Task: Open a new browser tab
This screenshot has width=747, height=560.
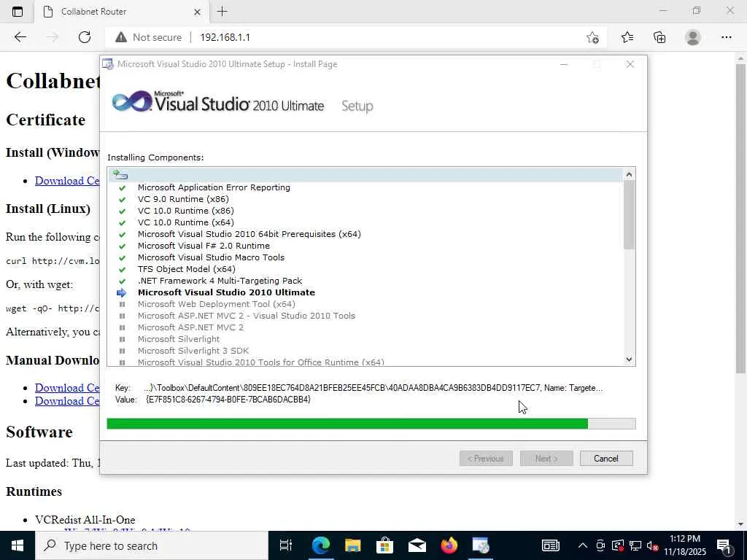Action: click(222, 12)
